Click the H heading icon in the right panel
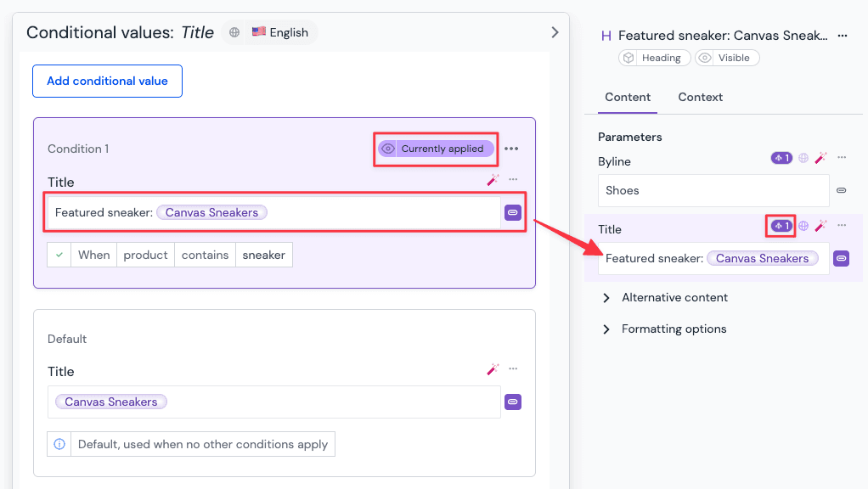 pyautogui.click(x=606, y=36)
